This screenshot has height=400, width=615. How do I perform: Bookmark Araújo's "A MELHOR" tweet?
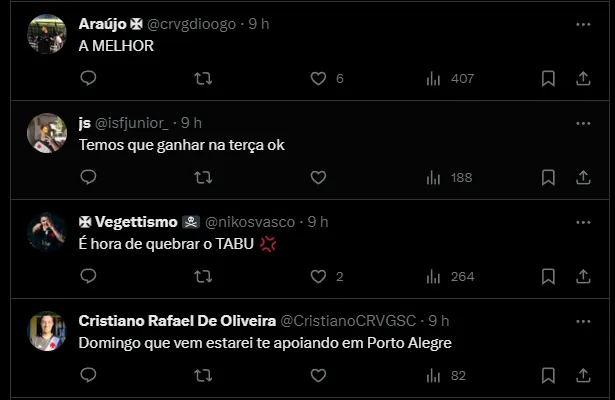click(x=548, y=78)
